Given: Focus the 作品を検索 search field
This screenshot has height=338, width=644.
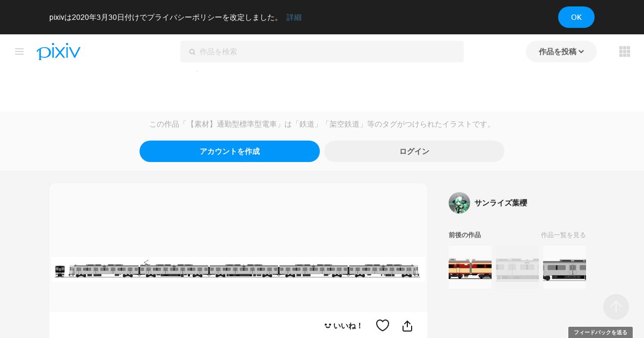Looking at the screenshot, I should point(322,52).
